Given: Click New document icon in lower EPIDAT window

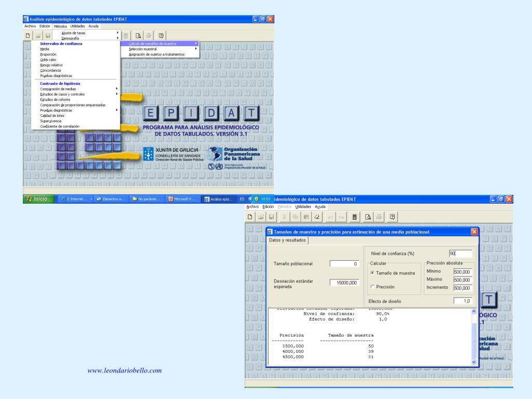Looking at the screenshot, I should click(250, 217).
